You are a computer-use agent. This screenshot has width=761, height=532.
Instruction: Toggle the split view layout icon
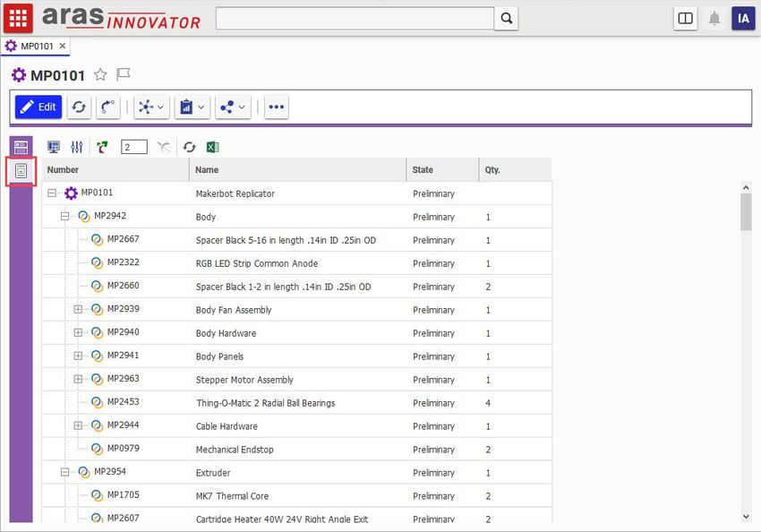[685, 19]
